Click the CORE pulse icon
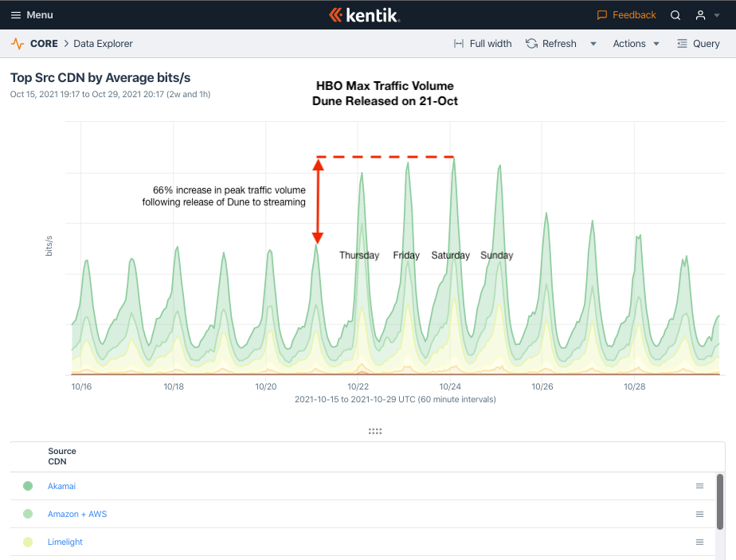This screenshot has width=736, height=560. [18, 44]
